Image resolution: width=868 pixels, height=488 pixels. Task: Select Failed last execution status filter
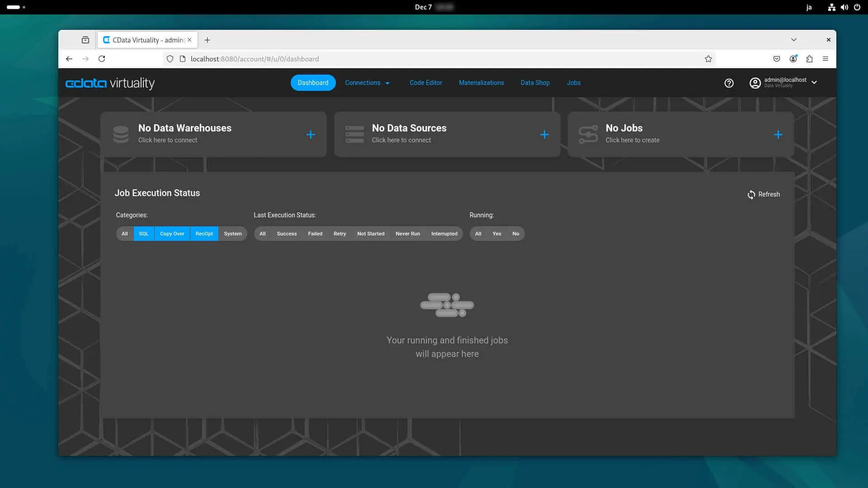pos(315,234)
